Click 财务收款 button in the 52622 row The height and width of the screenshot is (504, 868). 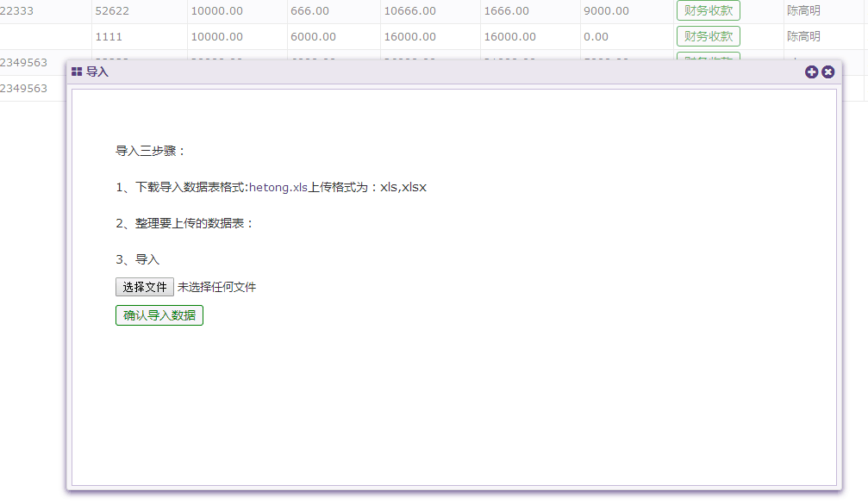pos(708,11)
